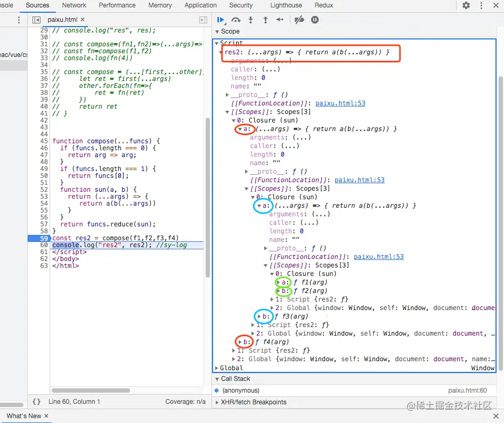
Task: Switch to the Network tab
Action: [74, 5]
